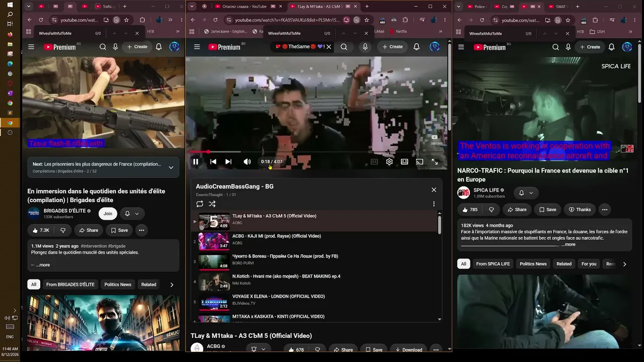Click the search icon in middle YouTube
The height and width of the screenshot is (362, 644).
[x=344, y=47]
